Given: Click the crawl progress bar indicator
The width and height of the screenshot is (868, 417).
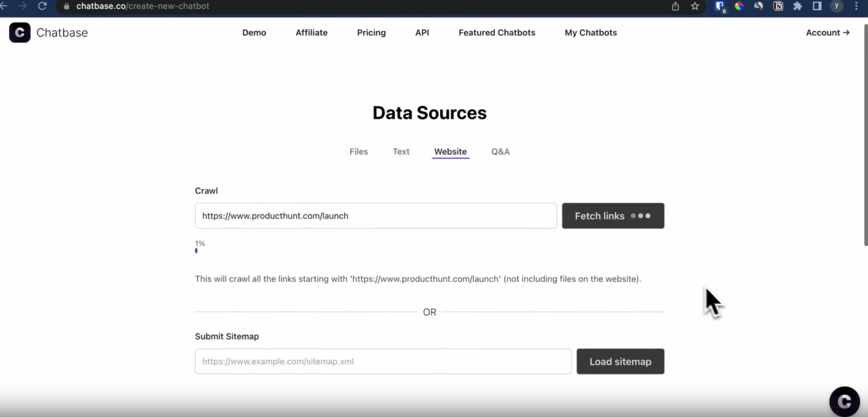Looking at the screenshot, I should coord(196,251).
